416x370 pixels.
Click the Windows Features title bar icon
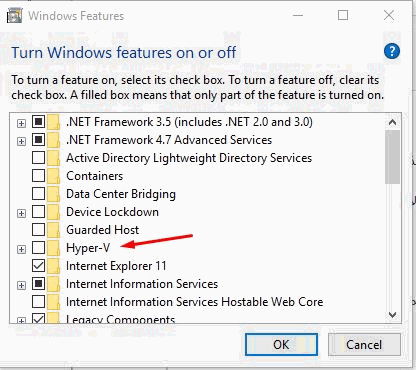tap(15, 15)
